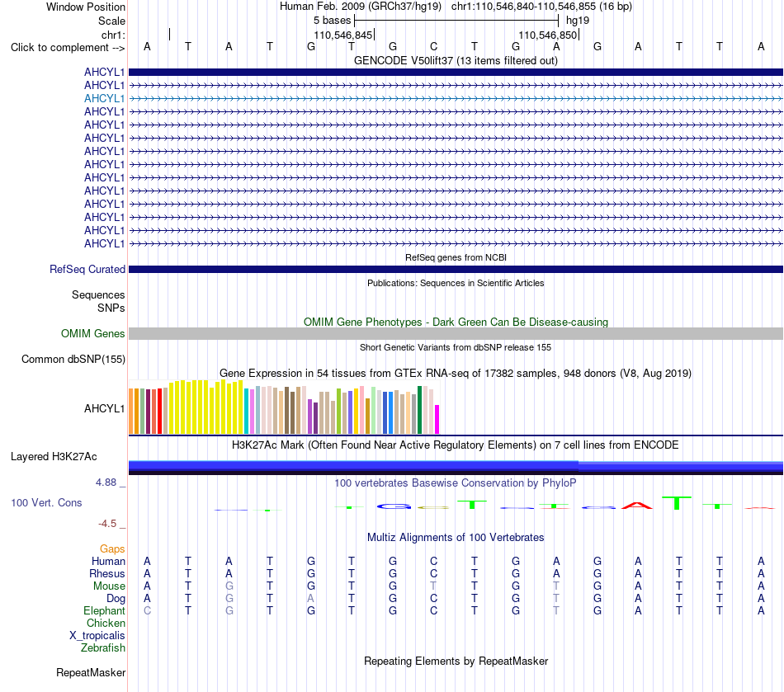This screenshot has width=784, height=692.
Task: Click the "H3K27Ac Mark" ENCODE track title
Action: coord(456,445)
